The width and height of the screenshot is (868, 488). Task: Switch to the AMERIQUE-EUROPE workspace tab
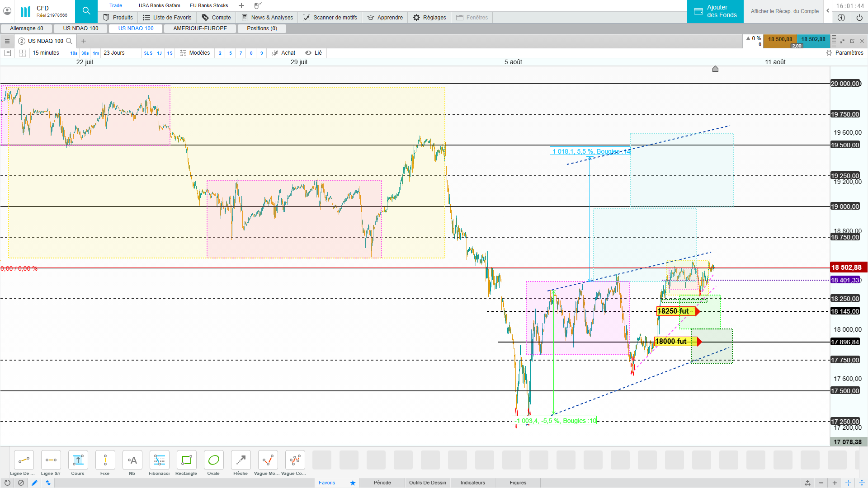click(x=200, y=28)
